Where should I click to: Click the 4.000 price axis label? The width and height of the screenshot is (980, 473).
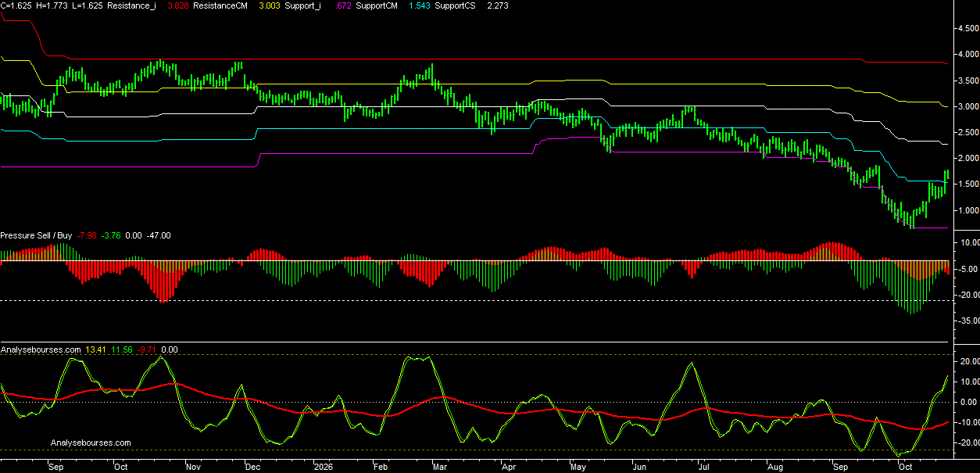point(967,54)
